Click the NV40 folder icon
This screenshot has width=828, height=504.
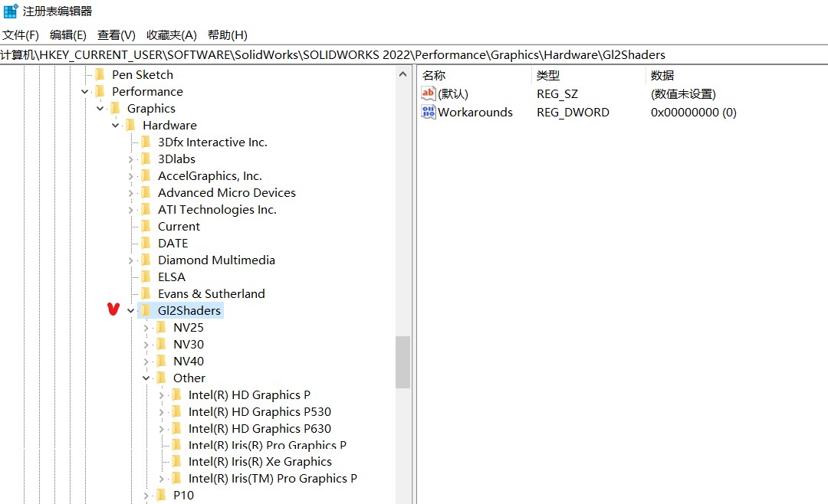(x=161, y=361)
